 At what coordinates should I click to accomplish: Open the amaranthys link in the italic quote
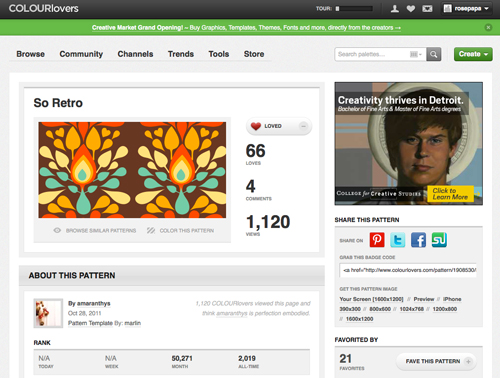coord(232,313)
